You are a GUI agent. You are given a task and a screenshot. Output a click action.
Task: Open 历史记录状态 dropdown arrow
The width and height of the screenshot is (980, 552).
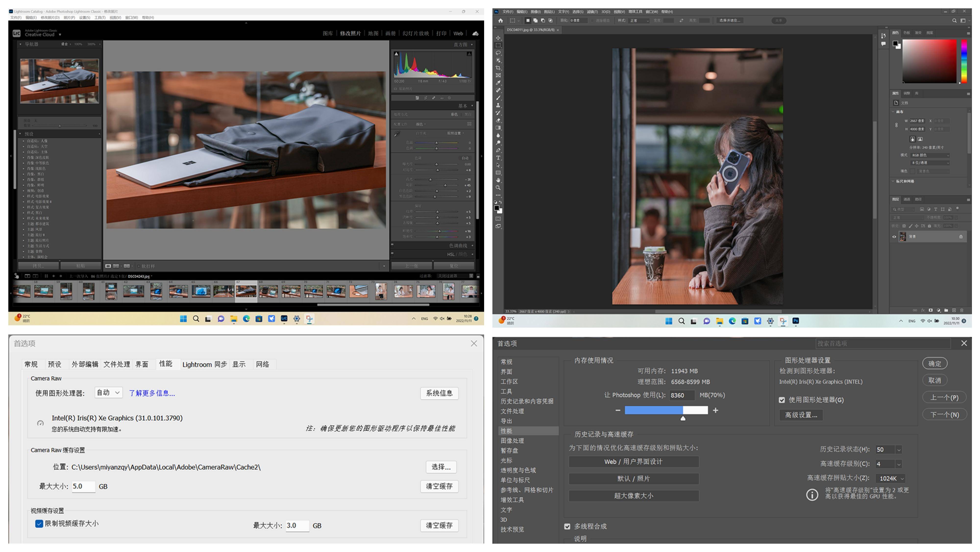899,450
